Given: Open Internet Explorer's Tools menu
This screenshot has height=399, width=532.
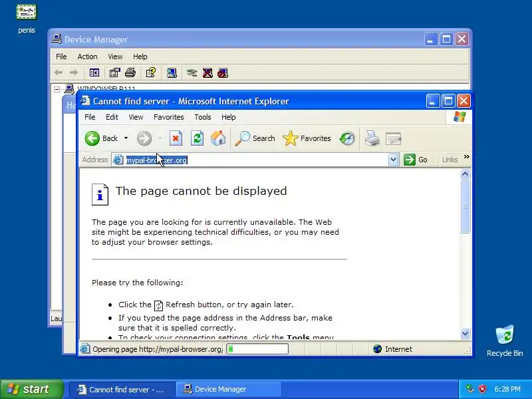Looking at the screenshot, I should (x=203, y=117).
